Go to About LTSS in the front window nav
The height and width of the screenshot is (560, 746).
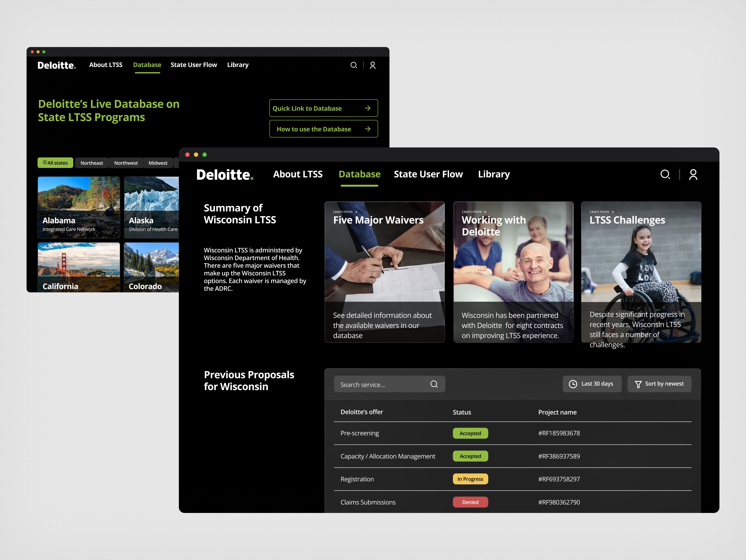point(298,174)
